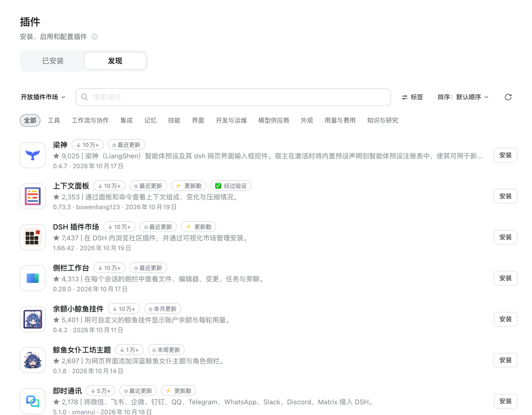
Task: Click the 梁神 whale tail plugin icon
Action: 33,155
